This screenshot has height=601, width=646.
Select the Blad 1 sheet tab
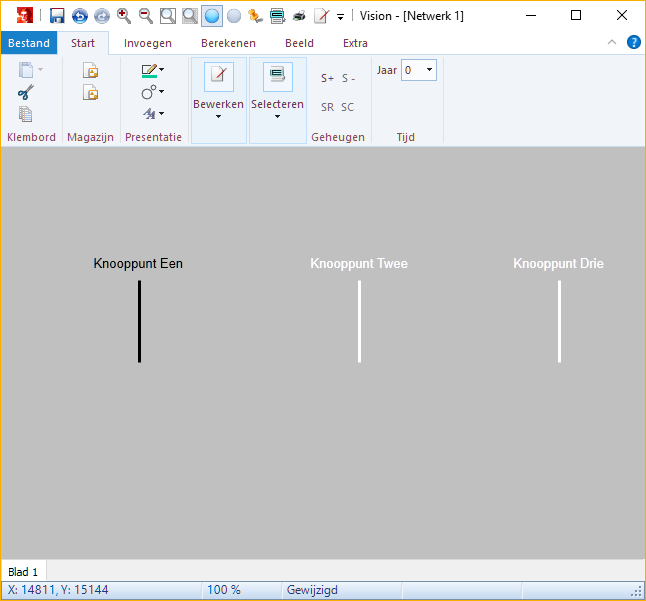[x=23, y=572]
